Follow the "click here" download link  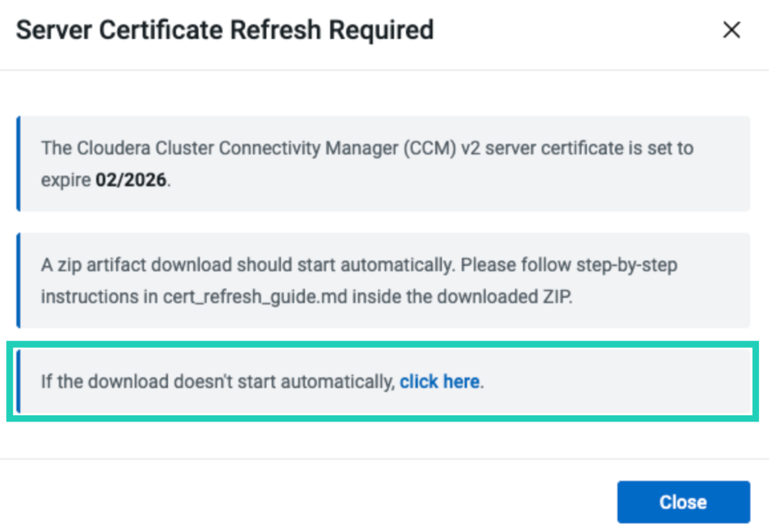[x=440, y=382]
